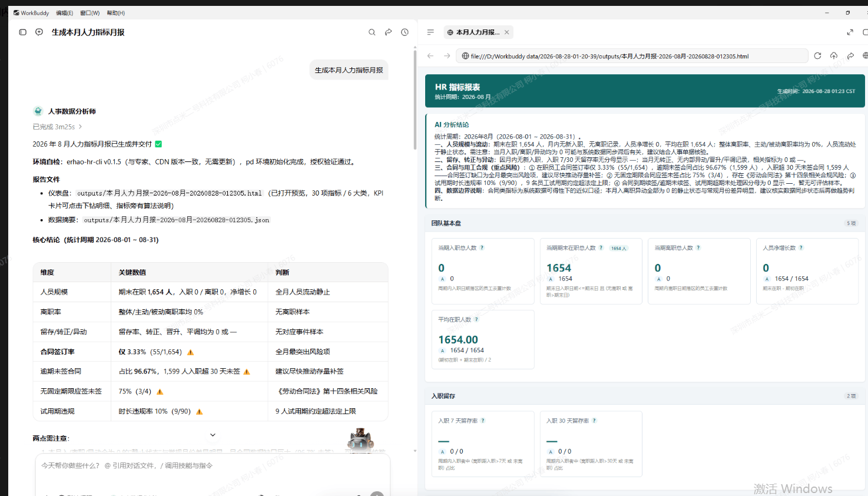Click the 生成本月人力指标月报 user message bubble
868x496 pixels.
[x=349, y=70]
